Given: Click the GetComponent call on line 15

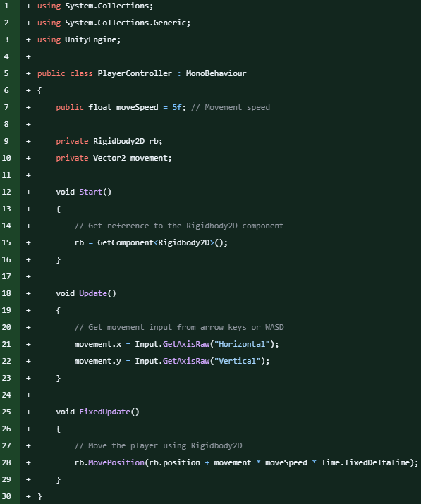Looking at the screenshot, I should click(126, 242).
